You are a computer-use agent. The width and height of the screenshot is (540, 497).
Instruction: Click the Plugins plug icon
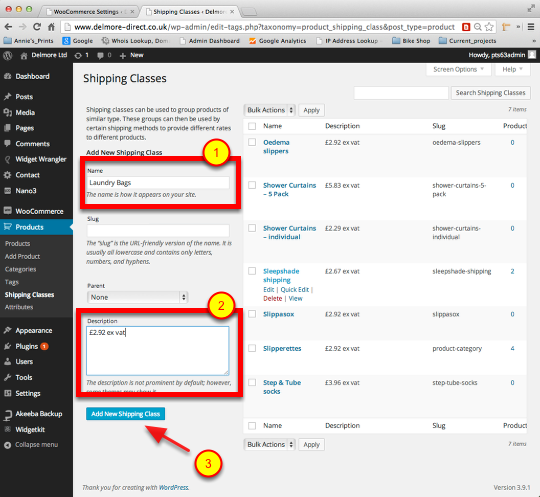pos(8,346)
